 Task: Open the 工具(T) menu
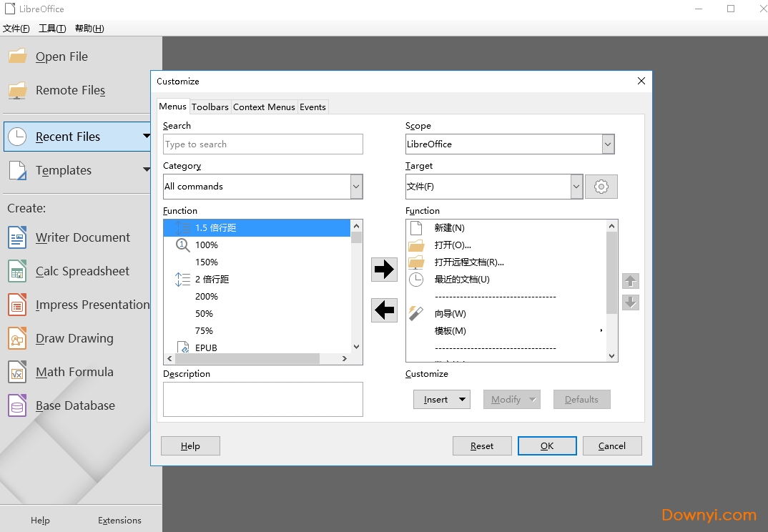(x=52, y=29)
